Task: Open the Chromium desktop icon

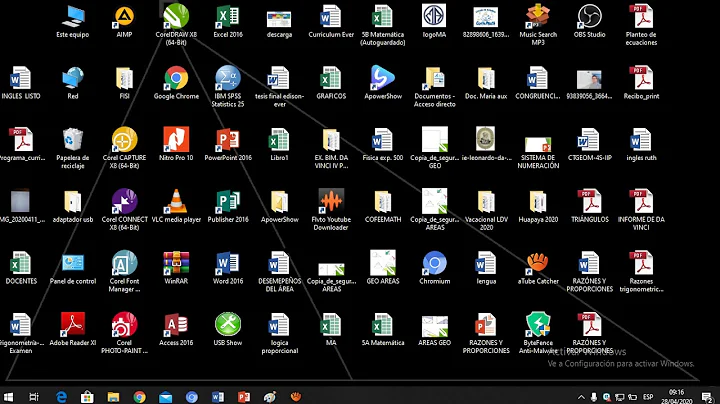Action: click(x=434, y=268)
